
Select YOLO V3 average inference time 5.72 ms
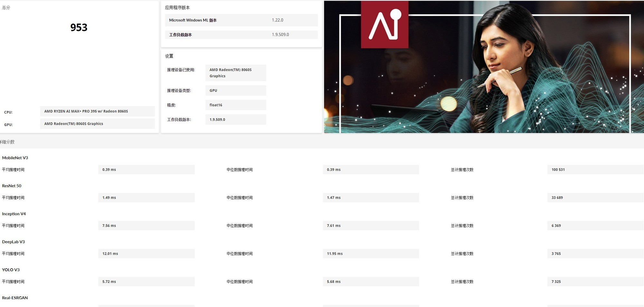[146, 282]
